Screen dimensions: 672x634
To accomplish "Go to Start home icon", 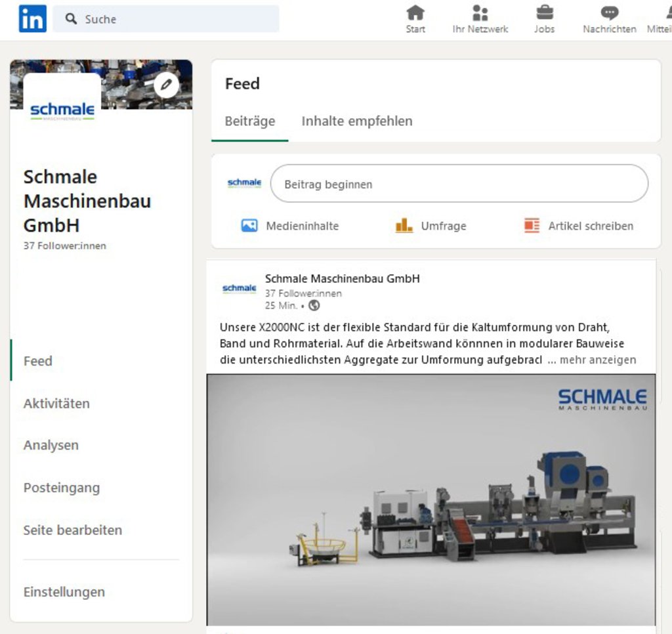I will 415,13.
